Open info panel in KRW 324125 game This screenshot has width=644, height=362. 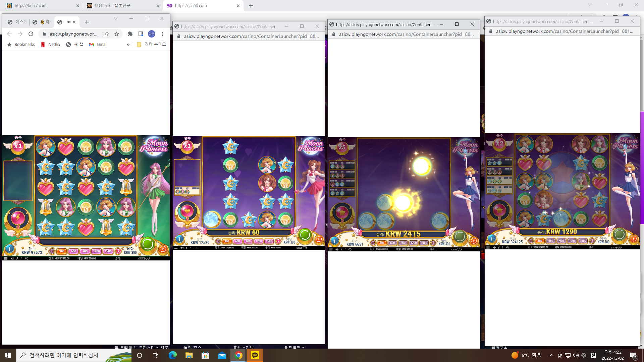(492, 239)
